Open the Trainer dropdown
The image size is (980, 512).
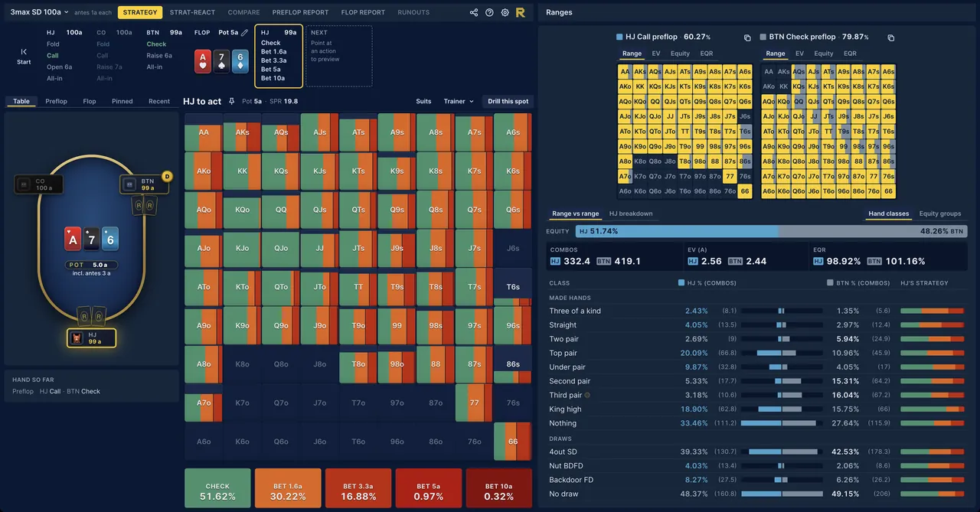click(459, 101)
